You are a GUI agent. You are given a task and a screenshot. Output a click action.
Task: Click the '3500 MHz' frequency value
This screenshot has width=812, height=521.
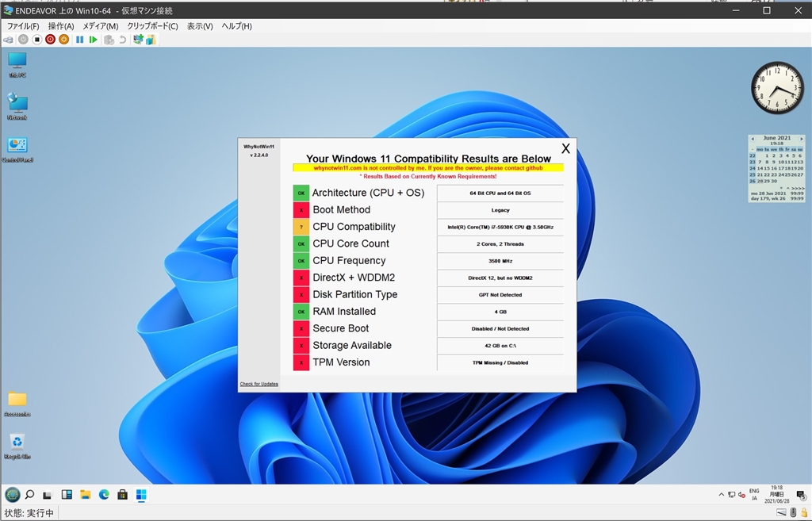click(x=500, y=261)
